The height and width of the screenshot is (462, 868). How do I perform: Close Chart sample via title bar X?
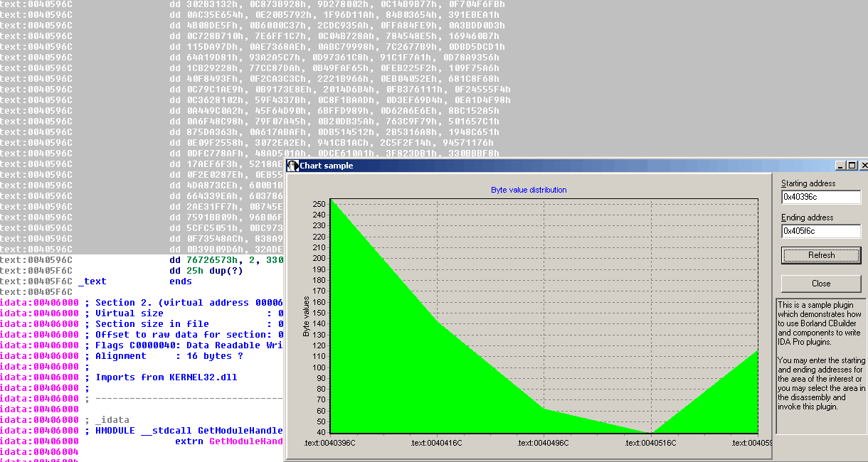pyautogui.click(x=864, y=166)
